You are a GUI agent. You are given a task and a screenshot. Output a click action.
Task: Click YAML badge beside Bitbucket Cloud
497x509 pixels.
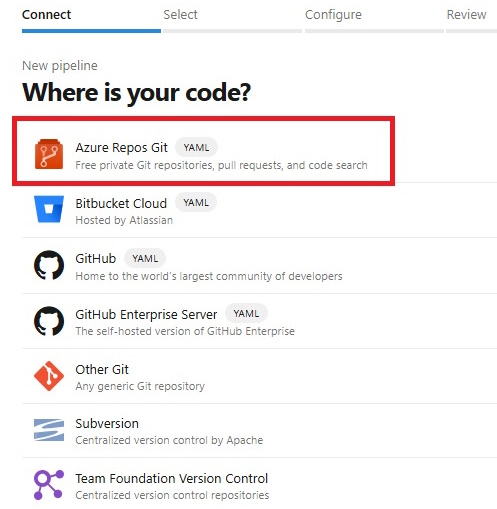[196, 203]
